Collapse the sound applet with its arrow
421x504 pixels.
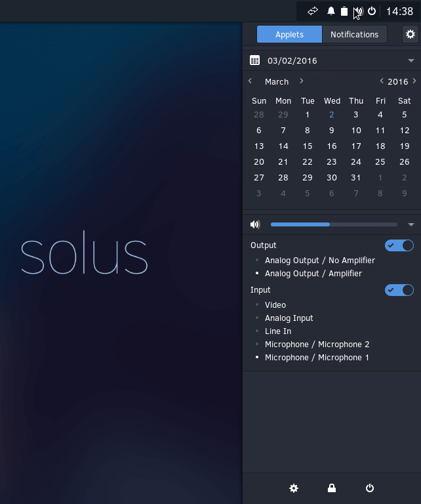(x=411, y=224)
